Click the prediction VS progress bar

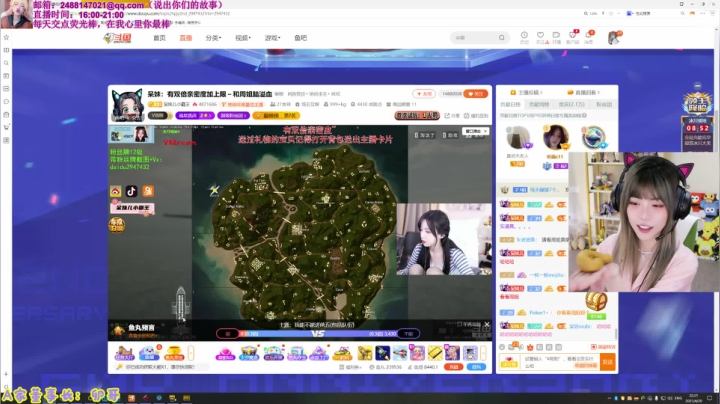coord(318,334)
